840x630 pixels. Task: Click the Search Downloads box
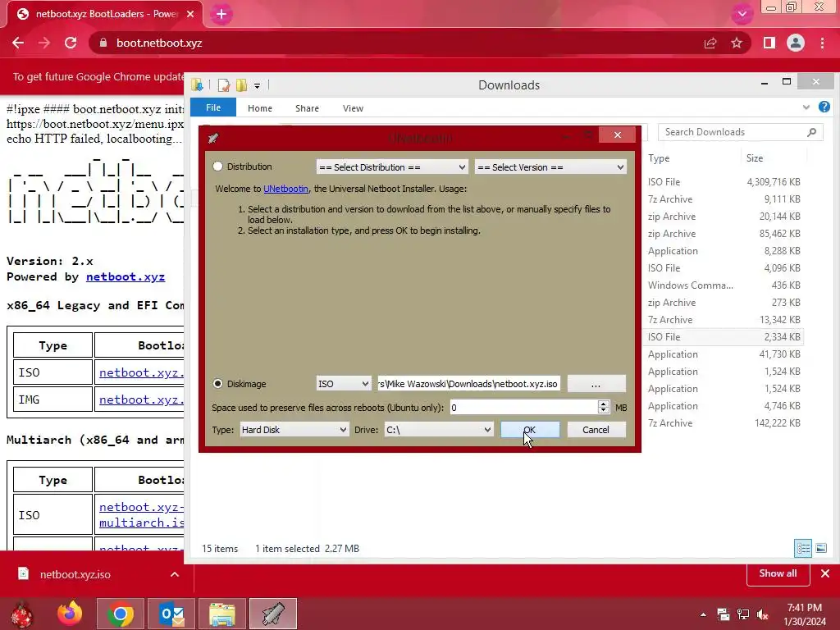732,132
